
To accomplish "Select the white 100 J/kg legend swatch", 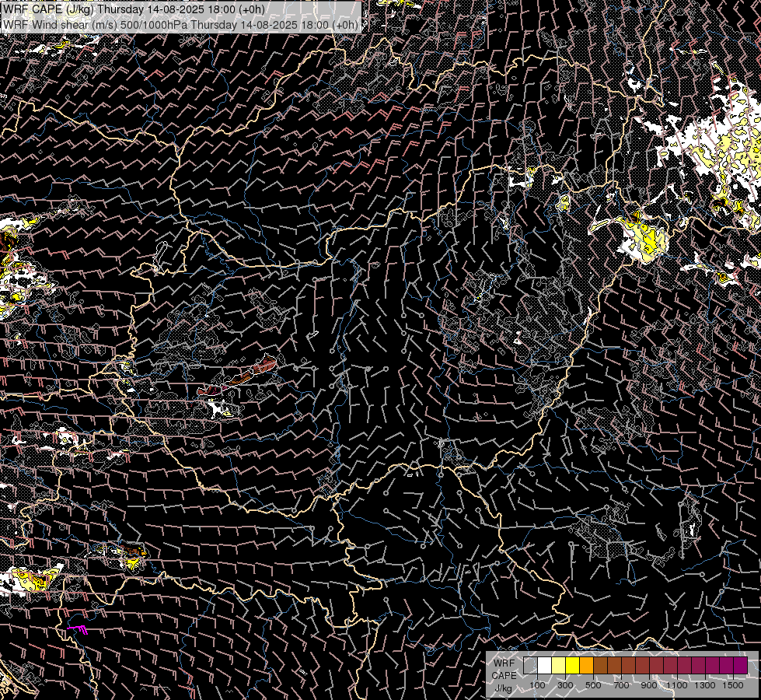I will click(545, 665).
